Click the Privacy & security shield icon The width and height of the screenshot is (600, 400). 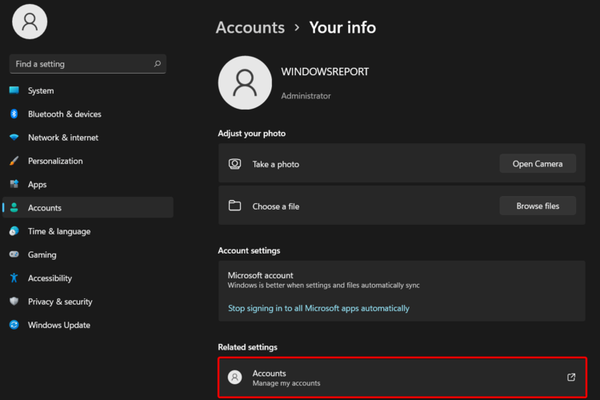[x=14, y=301]
